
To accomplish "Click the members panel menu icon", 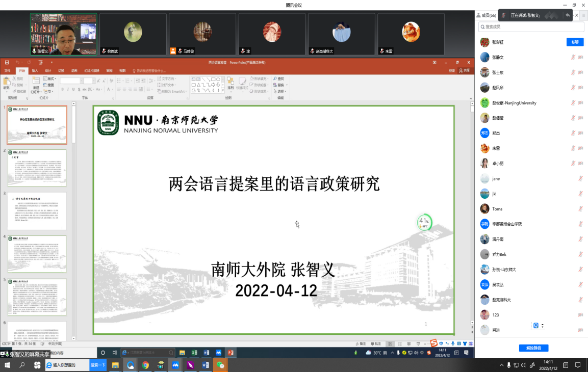I will click(583, 16).
